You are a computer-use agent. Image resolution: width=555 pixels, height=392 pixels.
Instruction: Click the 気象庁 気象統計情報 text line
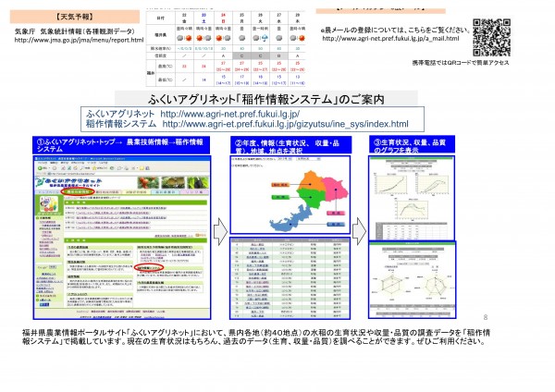tap(75, 31)
